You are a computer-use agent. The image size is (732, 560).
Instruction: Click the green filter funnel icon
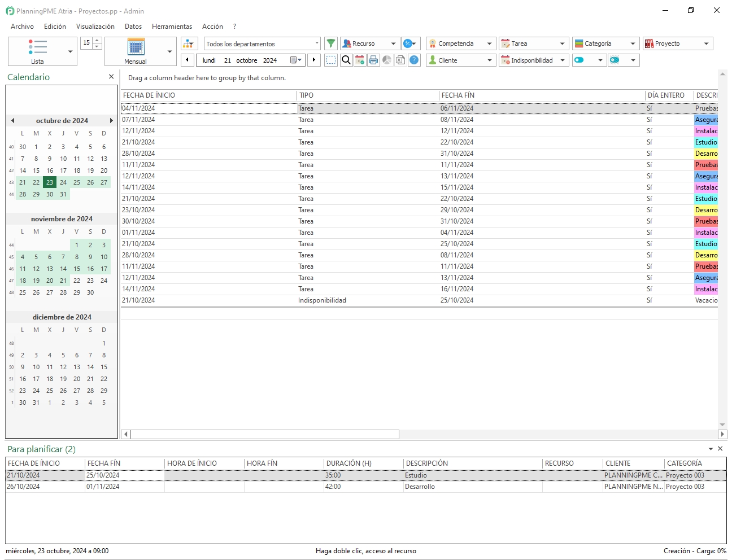(x=331, y=43)
